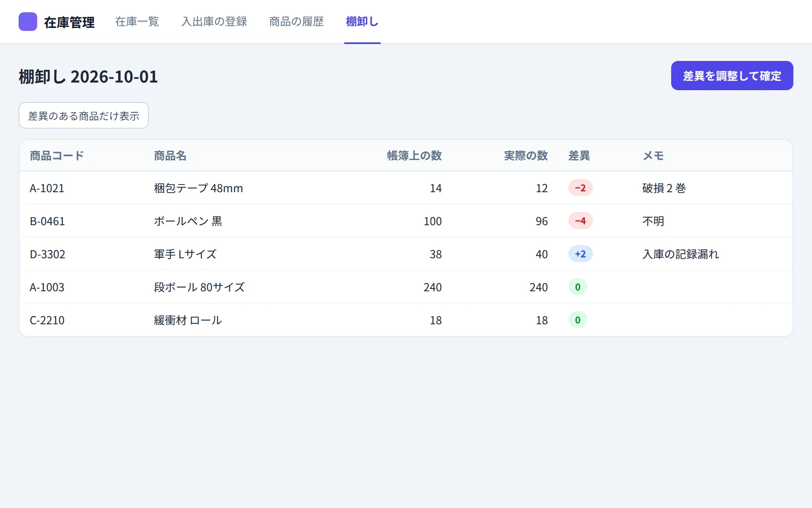The image size is (812, 508).
Task: Open the 在庫一覧 tab
Action: [x=137, y=22]
